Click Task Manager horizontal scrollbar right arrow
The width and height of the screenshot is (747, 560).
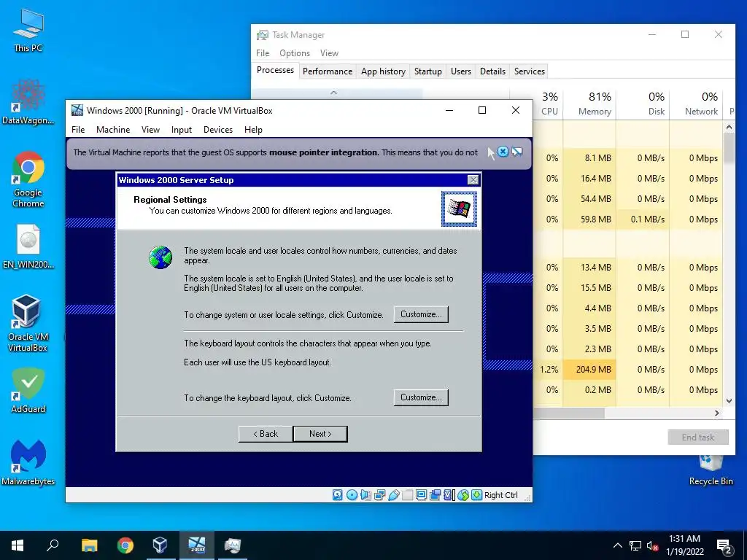tap(716, 413)
